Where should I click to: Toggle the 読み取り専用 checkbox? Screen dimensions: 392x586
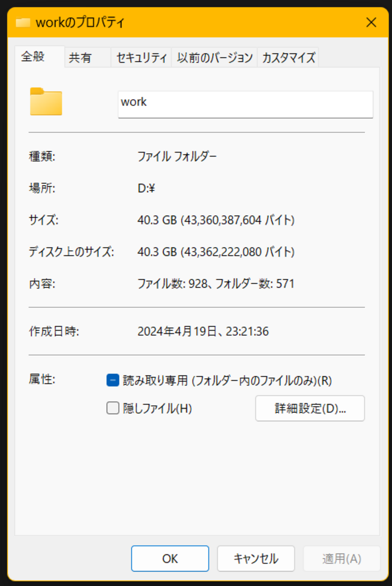pos(113,380)
